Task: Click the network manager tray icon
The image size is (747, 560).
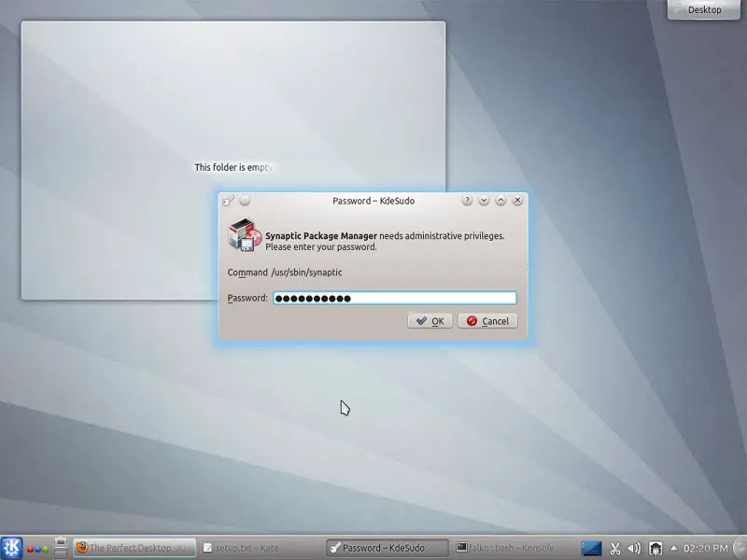Action: [x=656, y=549]
